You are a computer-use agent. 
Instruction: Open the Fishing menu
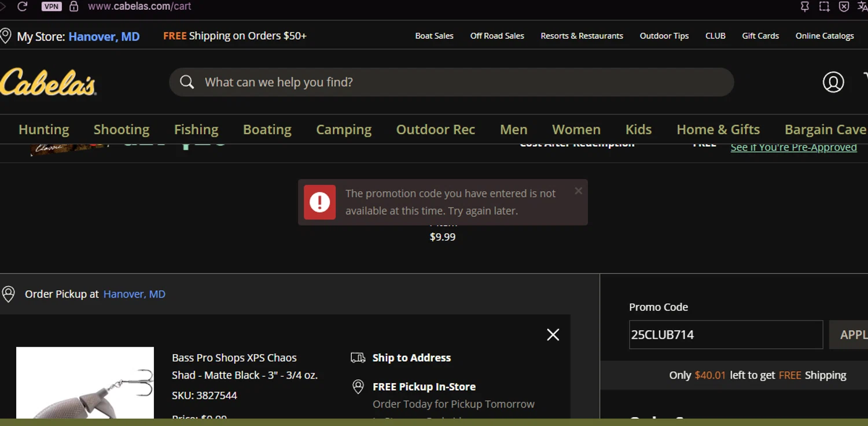[196, 129]
